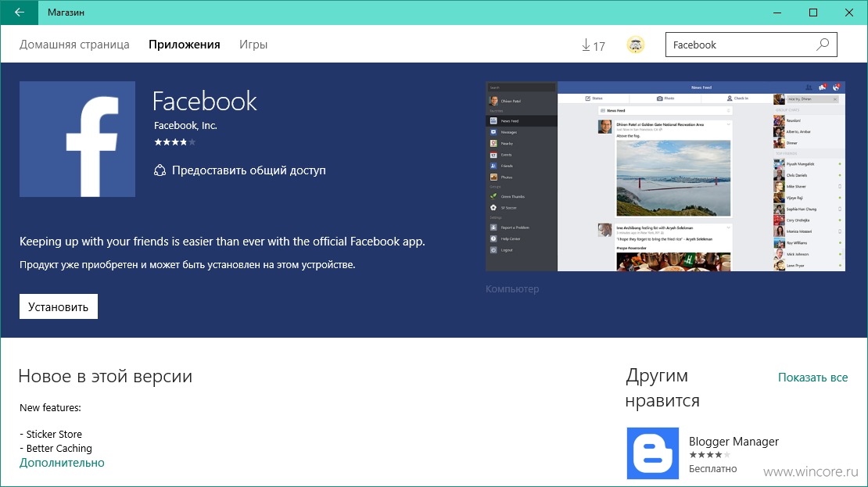Switch to the Приложения tab
The height and width of the screenshot is (487, 868).
point(185,45)
